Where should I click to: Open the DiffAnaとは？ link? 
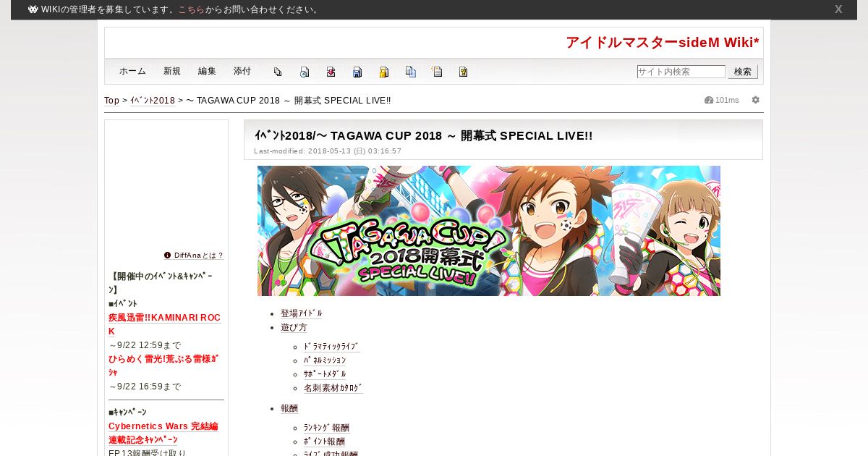click(199, 256)
